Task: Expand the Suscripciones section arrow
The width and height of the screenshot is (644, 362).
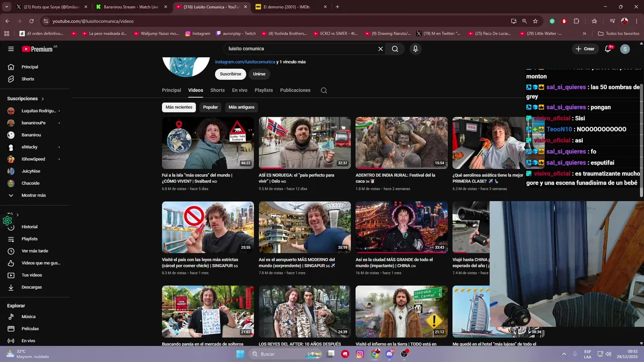Action: (x=43, y=99)
